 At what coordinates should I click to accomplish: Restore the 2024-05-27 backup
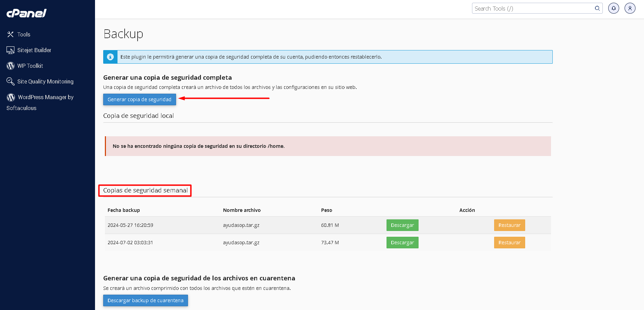coord(509,225)
